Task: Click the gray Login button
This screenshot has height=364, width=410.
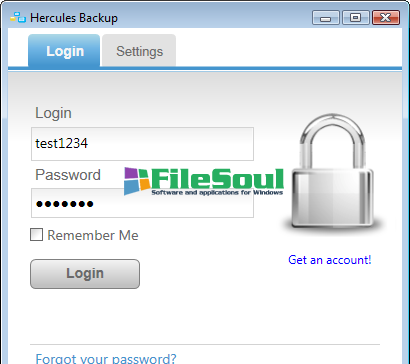Action: 85,274
